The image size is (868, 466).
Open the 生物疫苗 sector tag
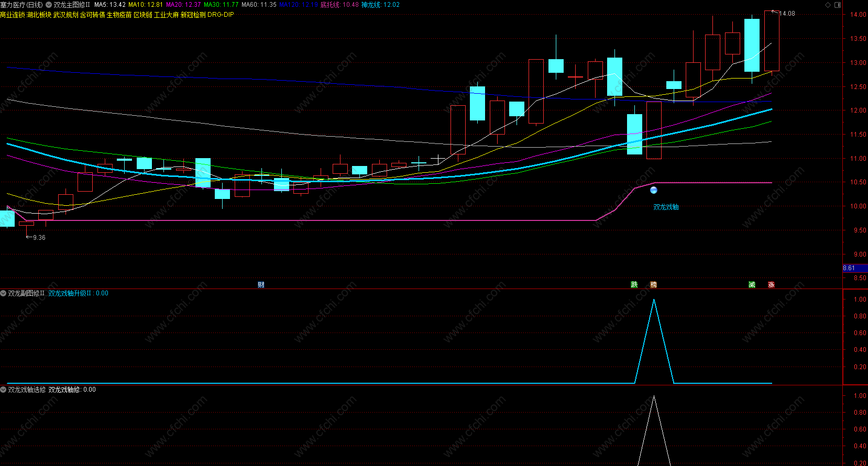(x=119, y=15)
